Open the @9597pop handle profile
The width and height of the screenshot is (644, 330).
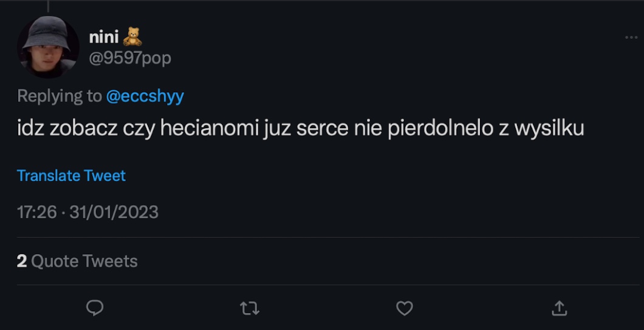(x=130, y=58)
